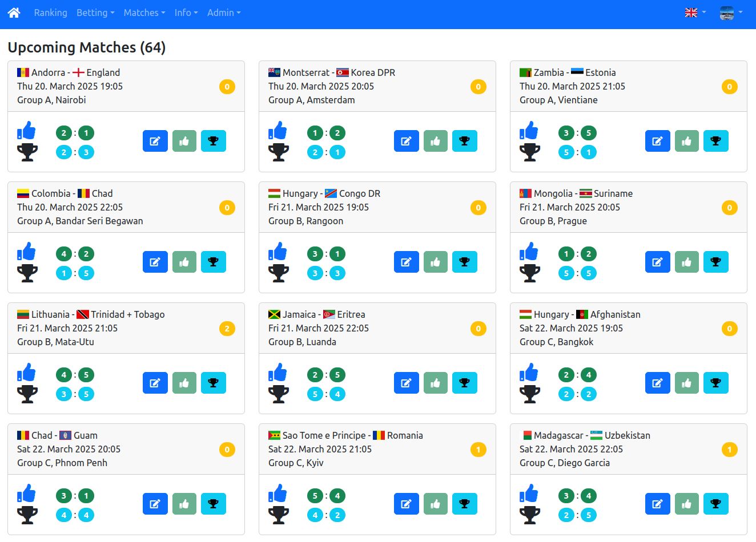Click thumbs-up button for Lithuania - Trinidad + Tobago
This screenshot has width=756, height=542.
(x=184, y=383)
